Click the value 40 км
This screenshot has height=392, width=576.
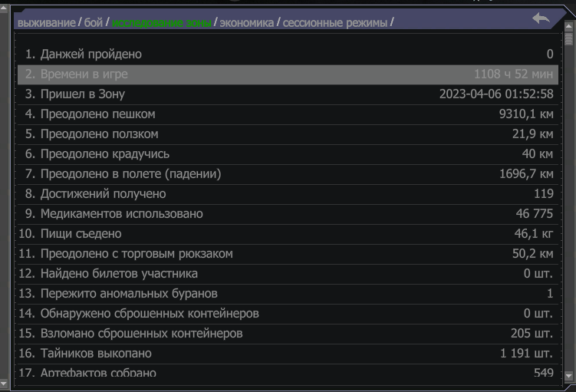[538, 154]
